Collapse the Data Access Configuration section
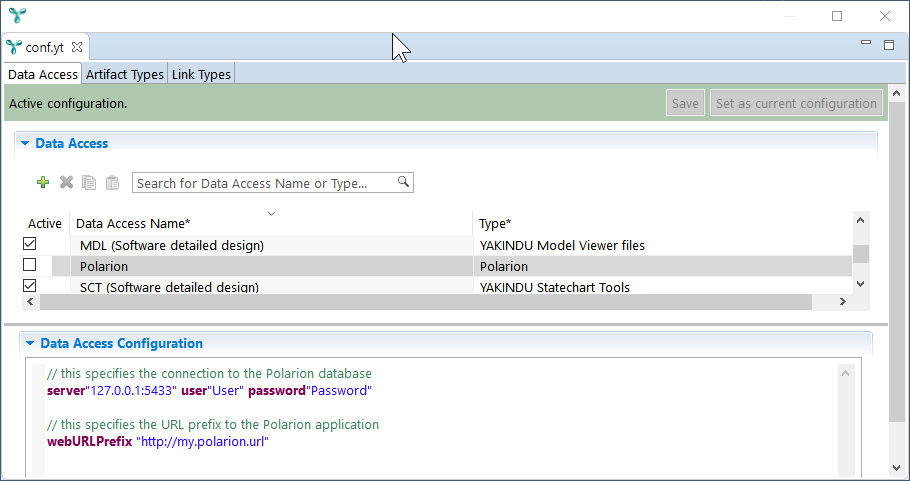Image resolution: width=910 pixels, height=481 pixels. click(30, 343)
